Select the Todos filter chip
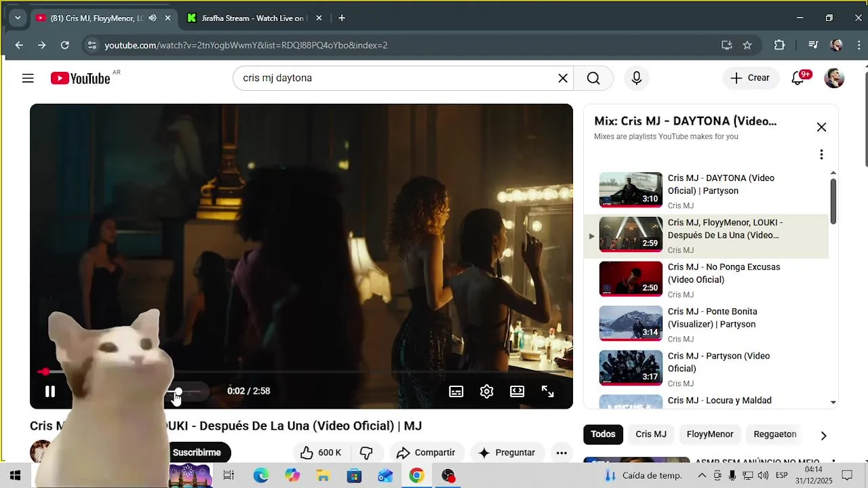 coord(603,434)
